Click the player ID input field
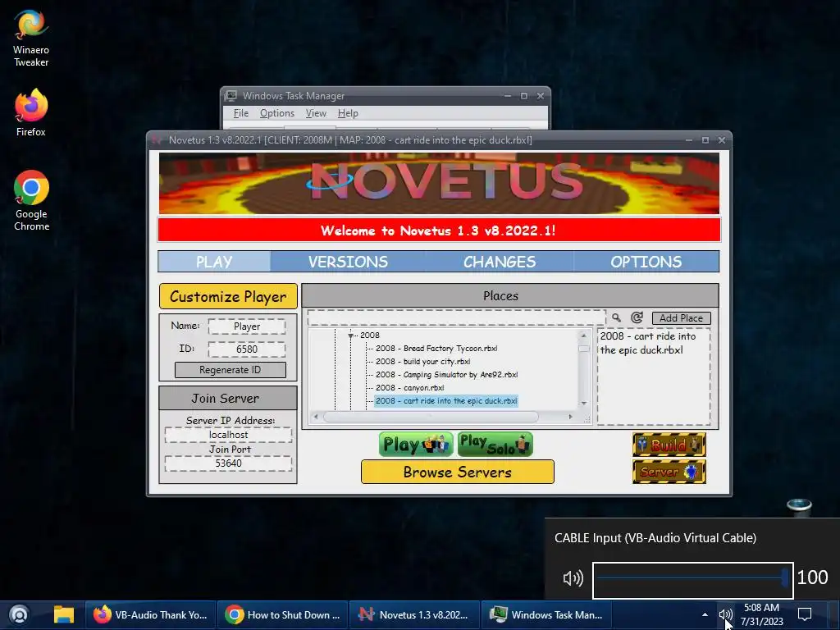 point(247,349)
